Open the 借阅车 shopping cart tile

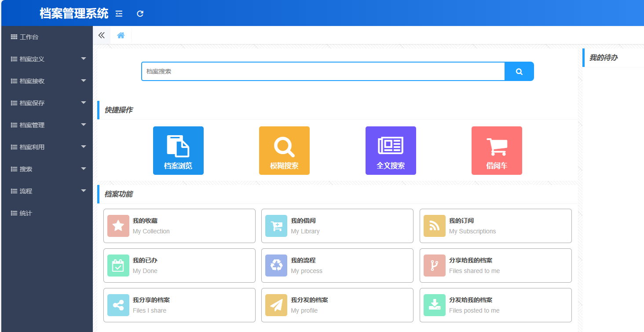pyautogui.click(x=497, y=151)
